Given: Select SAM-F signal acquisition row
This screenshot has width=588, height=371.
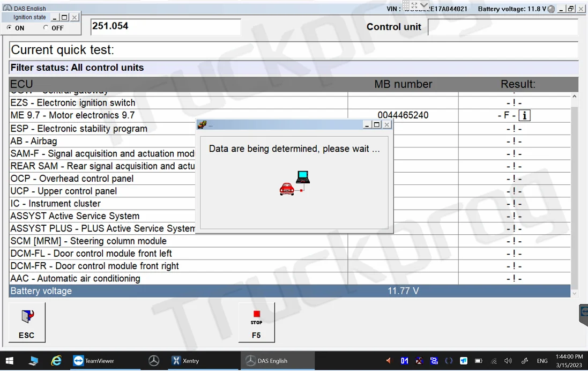Looking at the screenshot, I should 289,153.
